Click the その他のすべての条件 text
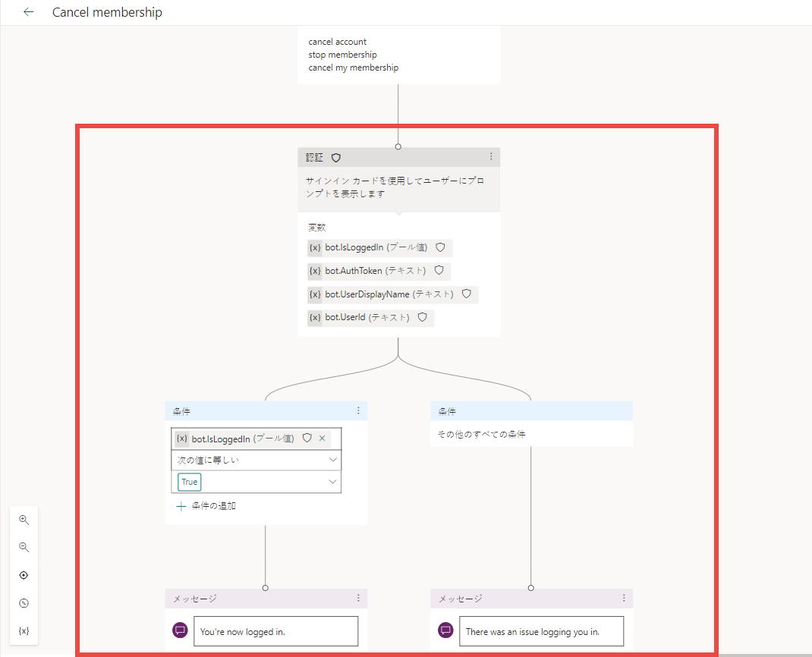 tap(482, 434)
